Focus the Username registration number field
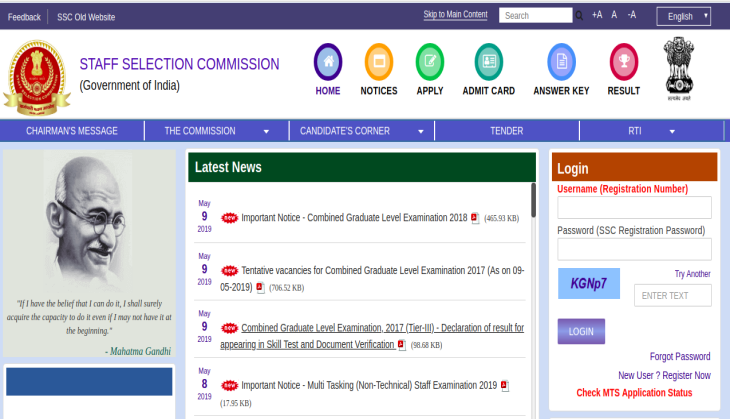 click(634, 207)
